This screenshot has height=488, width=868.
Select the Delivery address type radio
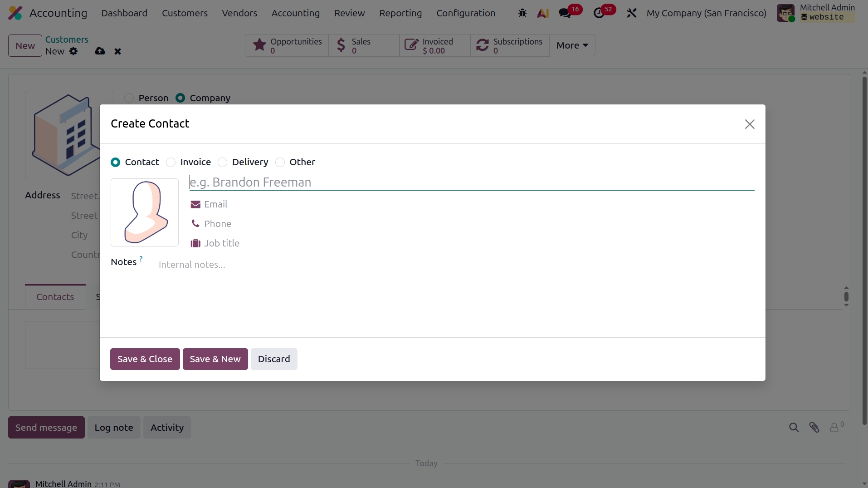point(222,162)
